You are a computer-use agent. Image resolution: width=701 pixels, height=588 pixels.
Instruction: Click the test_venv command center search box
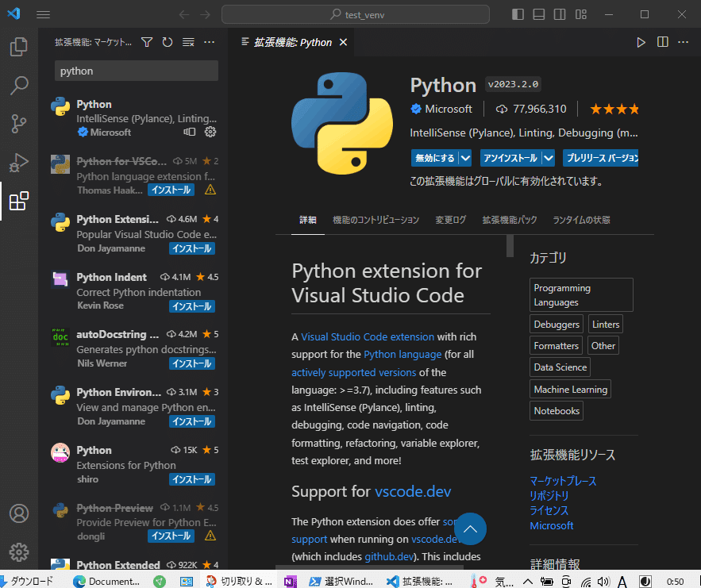(356, 15)
